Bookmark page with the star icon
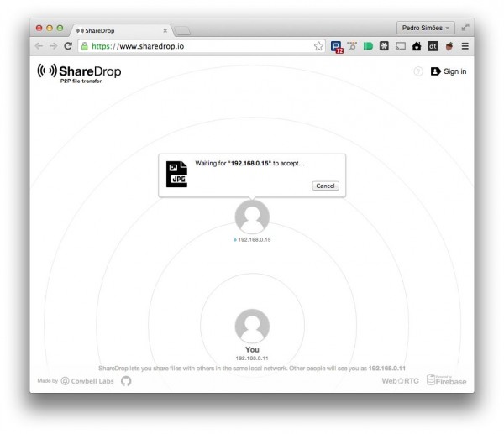This screenshot has width=504, height=434. (318, 46)
